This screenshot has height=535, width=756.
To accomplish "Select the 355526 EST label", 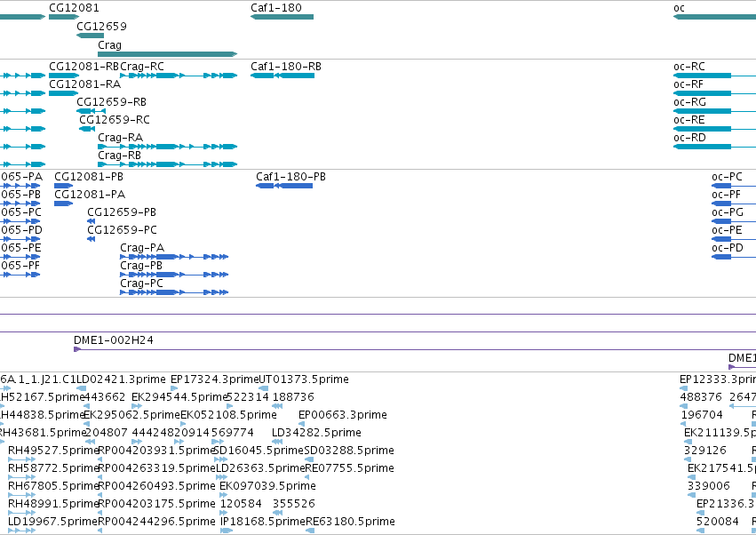I will 294,504.
